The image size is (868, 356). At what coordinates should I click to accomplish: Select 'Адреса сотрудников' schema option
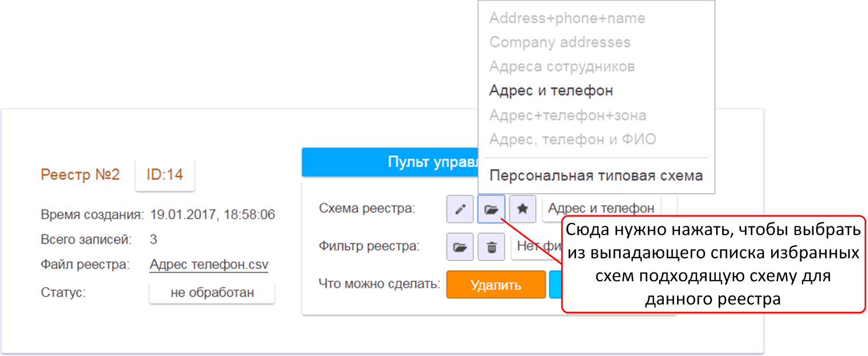(562, 67)
